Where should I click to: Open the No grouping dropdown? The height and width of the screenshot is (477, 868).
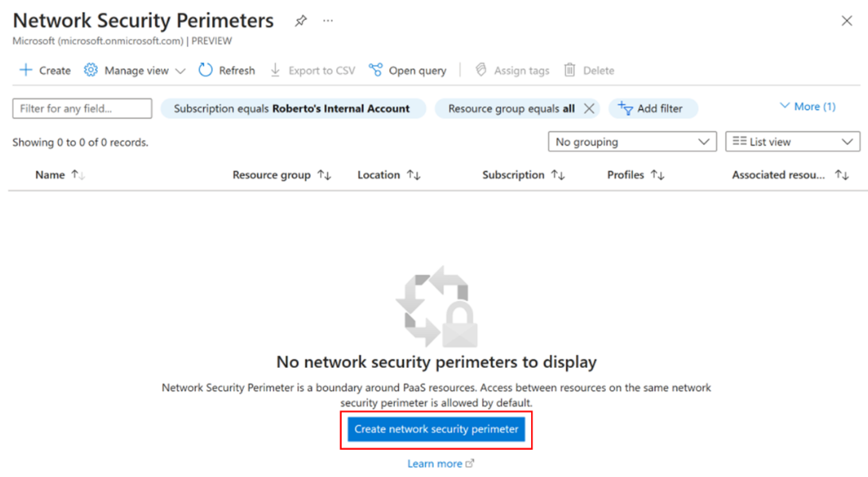pos(632,142)
